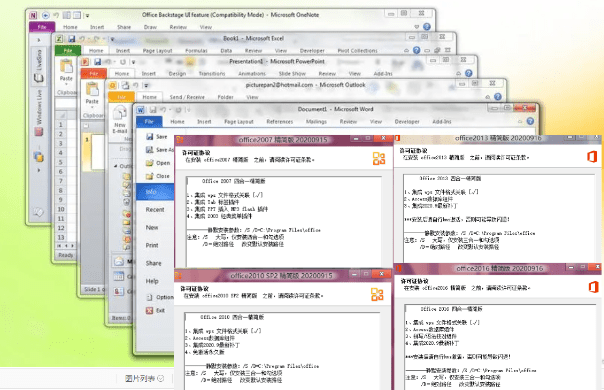
Task: Open the Save As option in Word
Action: pos(159,150)
